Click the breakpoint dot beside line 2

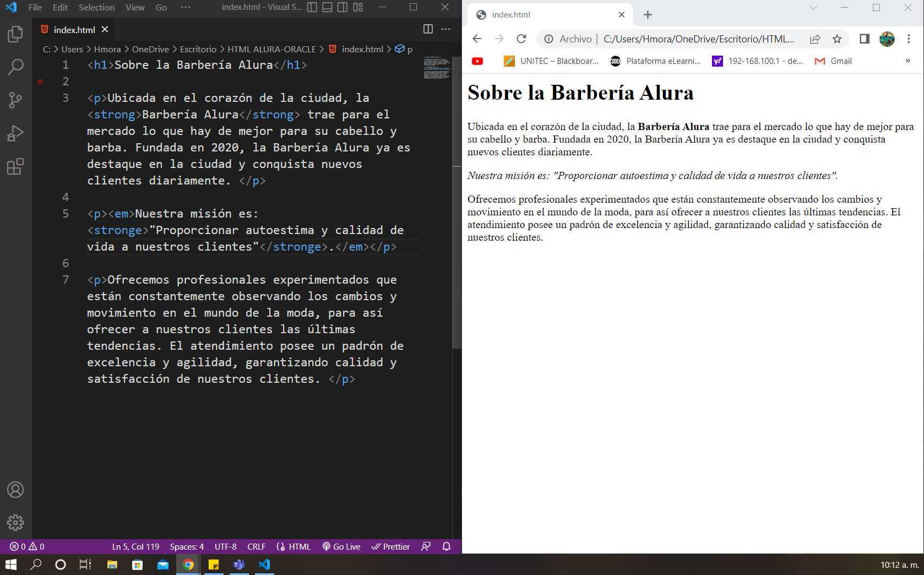tap(40, 82)
